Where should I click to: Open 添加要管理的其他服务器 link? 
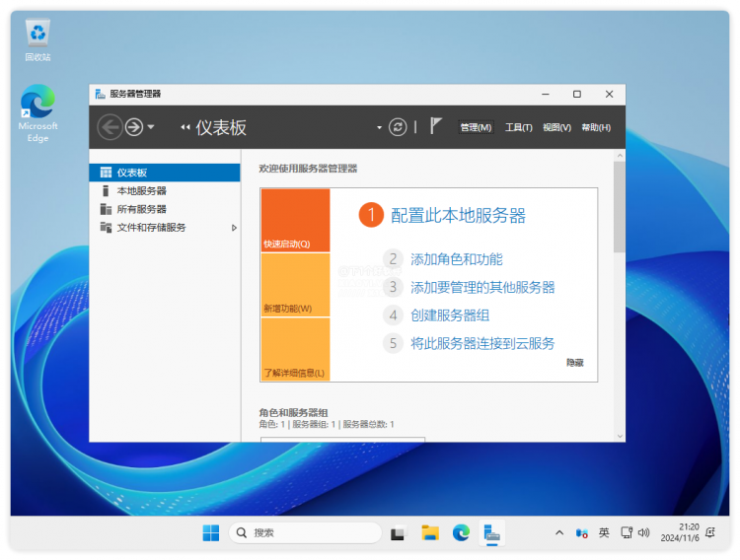pos(482,287)
